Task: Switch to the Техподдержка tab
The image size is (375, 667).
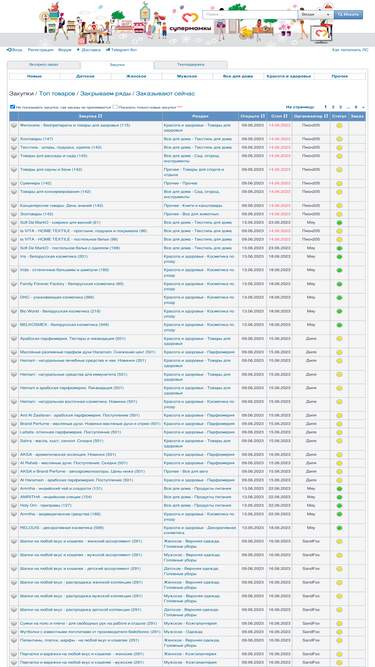Action: point(190,65)
